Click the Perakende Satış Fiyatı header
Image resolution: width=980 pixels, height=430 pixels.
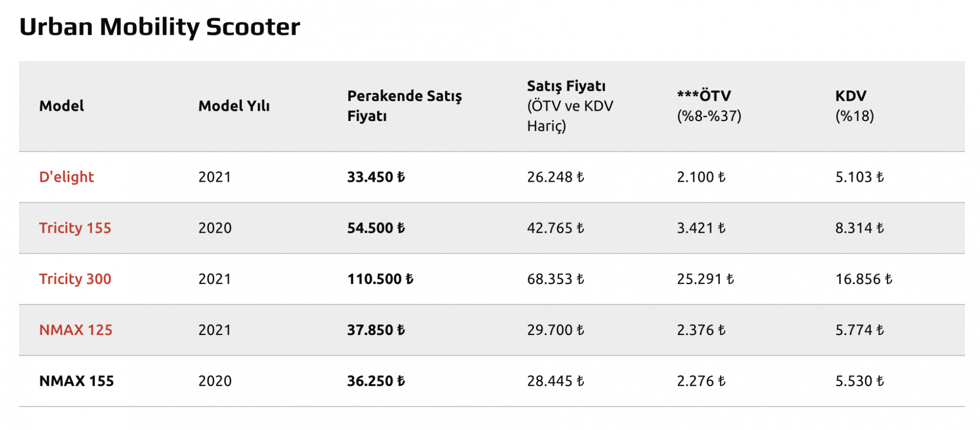pyautogui.click(x=404, y=106)
